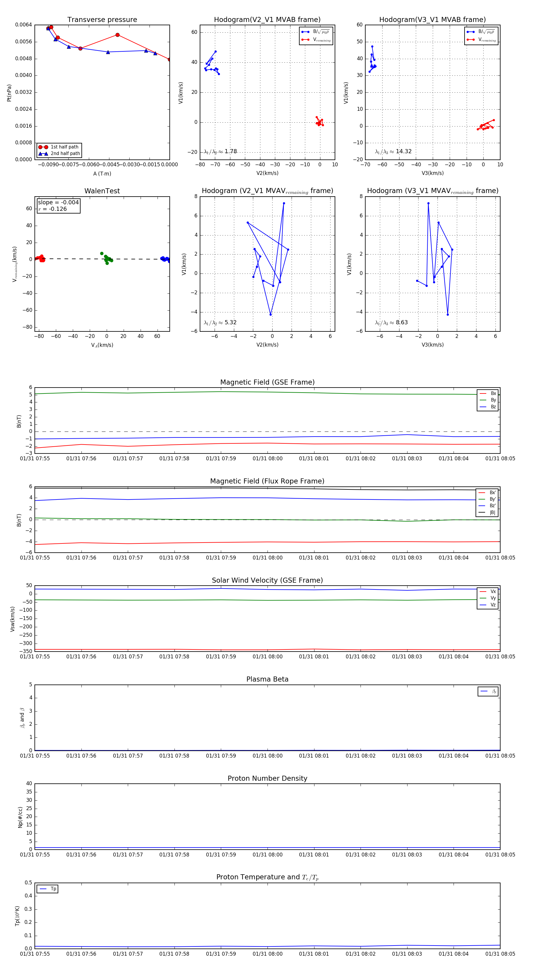The height and width of the screenshot is (980, 535).
Task: Select the "V_A(km/s)" x-axis label in WalenTest
Action: (x=102, y=345)
